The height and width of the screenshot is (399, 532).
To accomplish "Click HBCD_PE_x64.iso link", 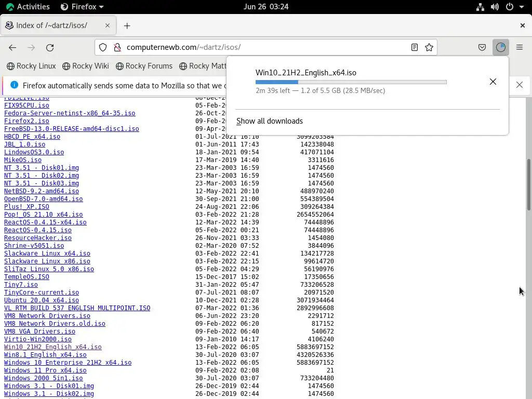I will pyautogui.click(x=32, y=137).
